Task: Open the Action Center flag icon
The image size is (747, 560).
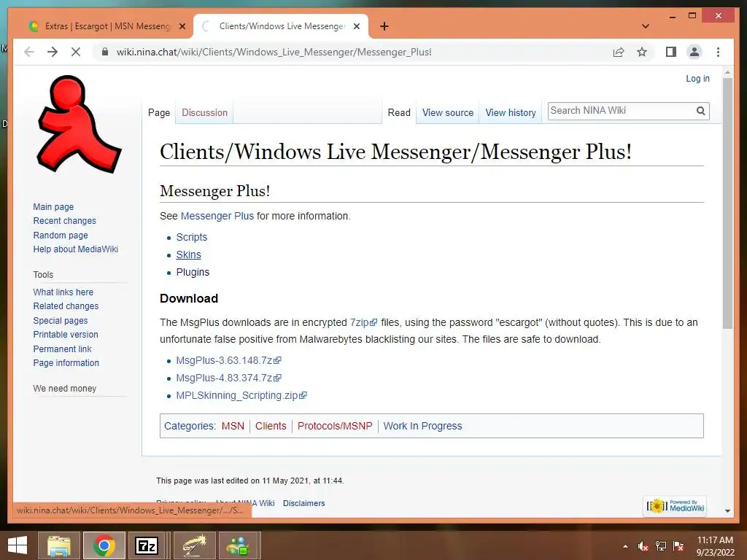Action: pyautogui.click(x=678, y=546)
